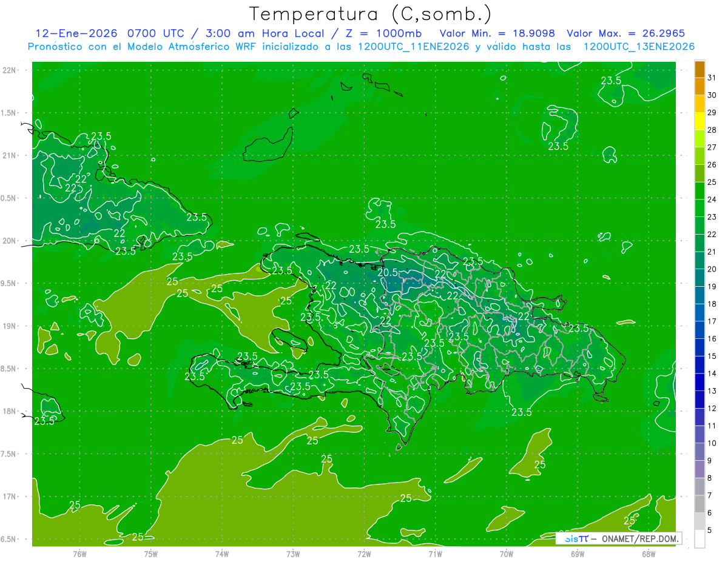This screenshot has height=562, width=728.
Task: Click the "17N" latitude axis label
Action: pyautogui.click(x=10, y=497)
